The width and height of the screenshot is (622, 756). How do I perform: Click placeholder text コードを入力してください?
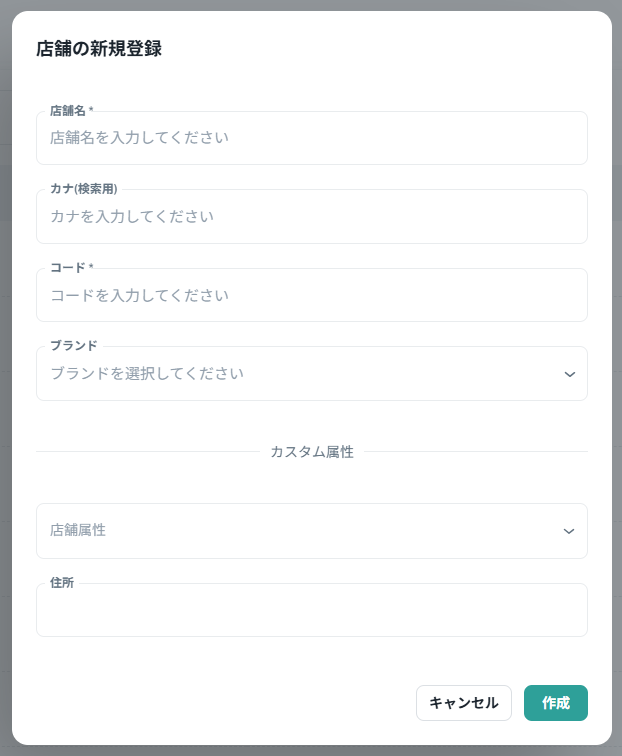(x=139, y=295)
